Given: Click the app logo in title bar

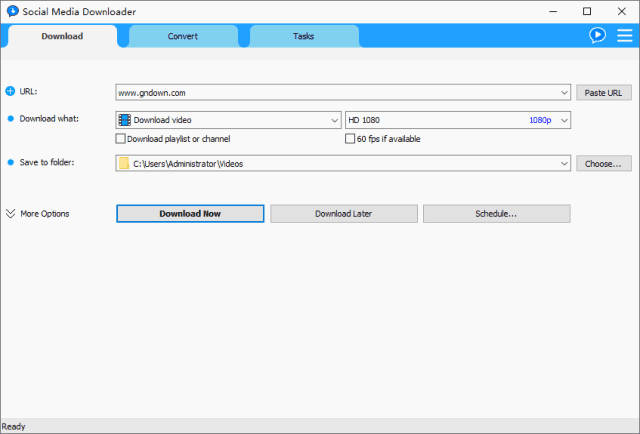Looking at the screenshot, I should (x=12, y=11).
